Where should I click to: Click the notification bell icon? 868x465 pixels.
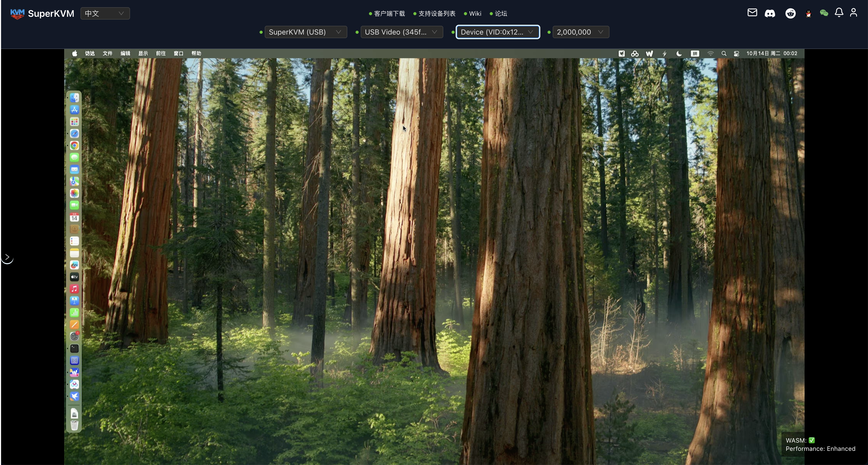click(839, 13)
